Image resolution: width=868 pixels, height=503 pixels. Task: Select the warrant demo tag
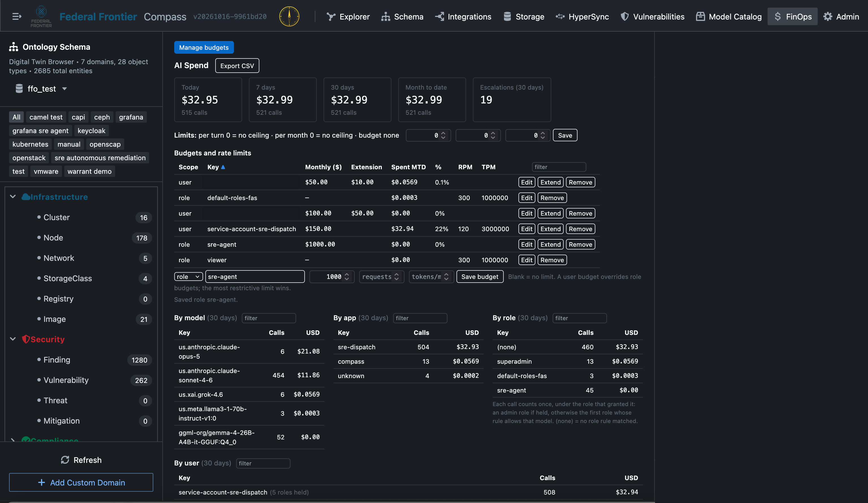tap(90, 171)
